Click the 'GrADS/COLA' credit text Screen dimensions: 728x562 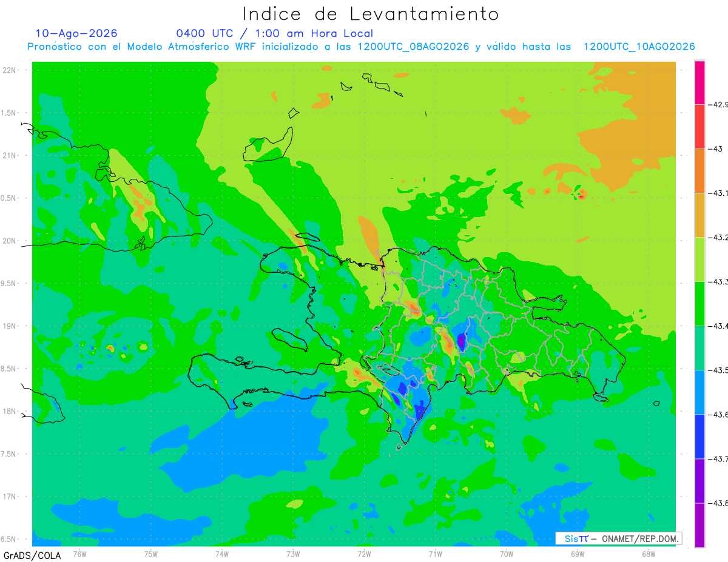click(x=32, y=555)
